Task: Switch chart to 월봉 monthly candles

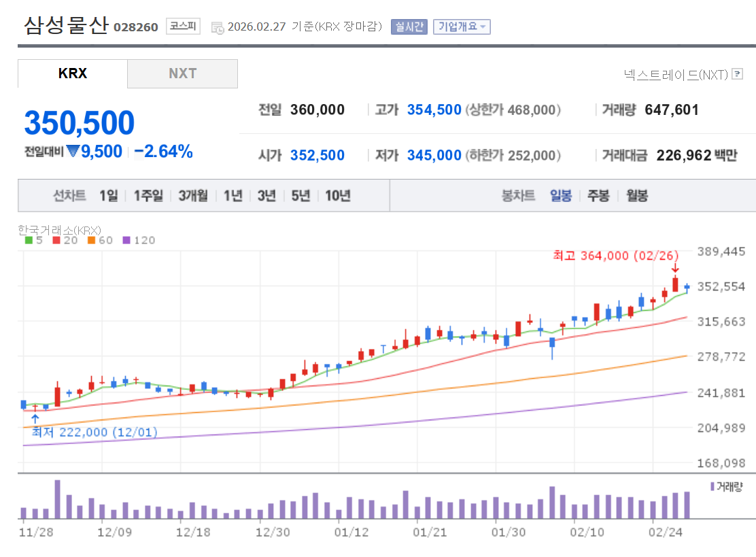Action: (x=635, y=195)
